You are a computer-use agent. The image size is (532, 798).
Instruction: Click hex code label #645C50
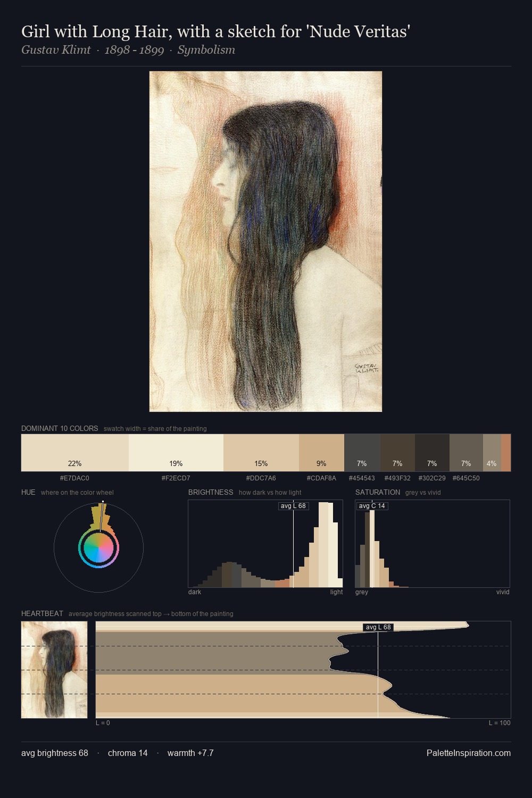point(466,478)
